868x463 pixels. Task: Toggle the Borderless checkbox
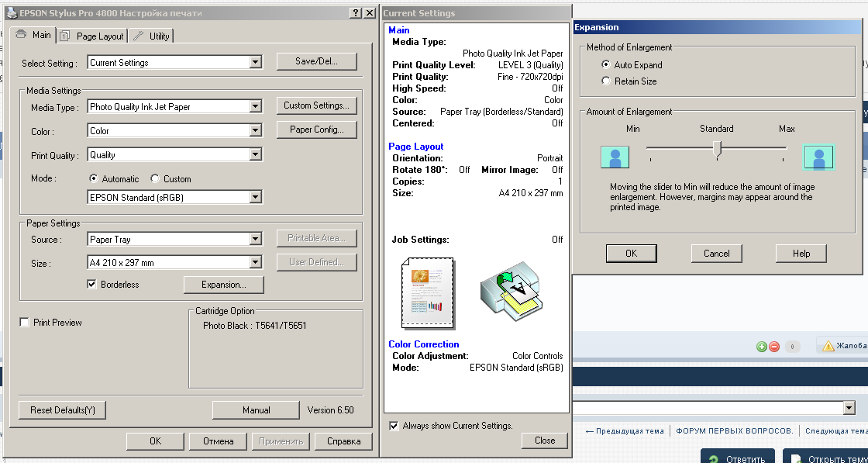click(92, 284)
